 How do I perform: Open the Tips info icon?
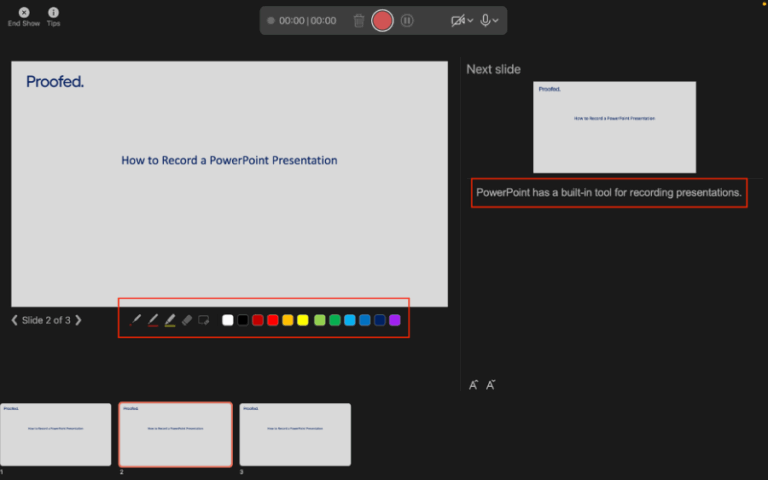click(x=53, y=12)
